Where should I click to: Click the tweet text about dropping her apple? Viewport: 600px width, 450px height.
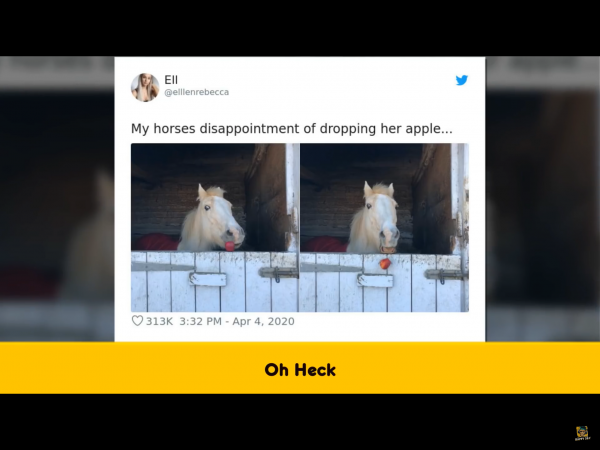pos(292,129)
